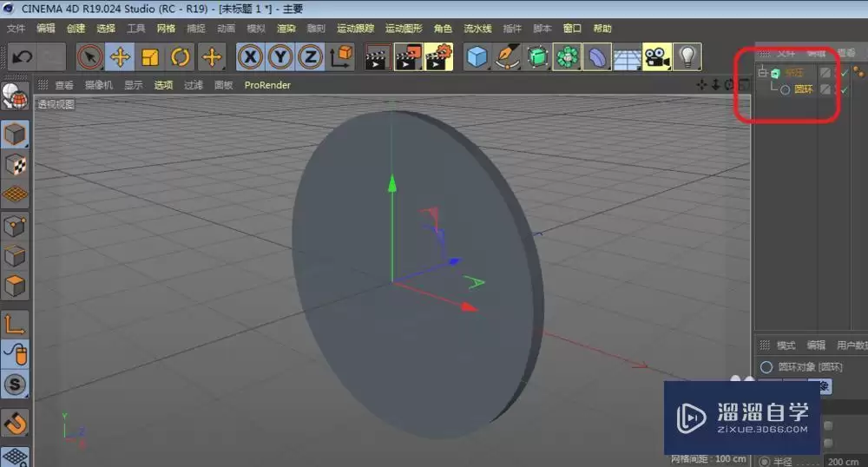Add a Camera object
The image size is (868, 467).
[657, 57]
